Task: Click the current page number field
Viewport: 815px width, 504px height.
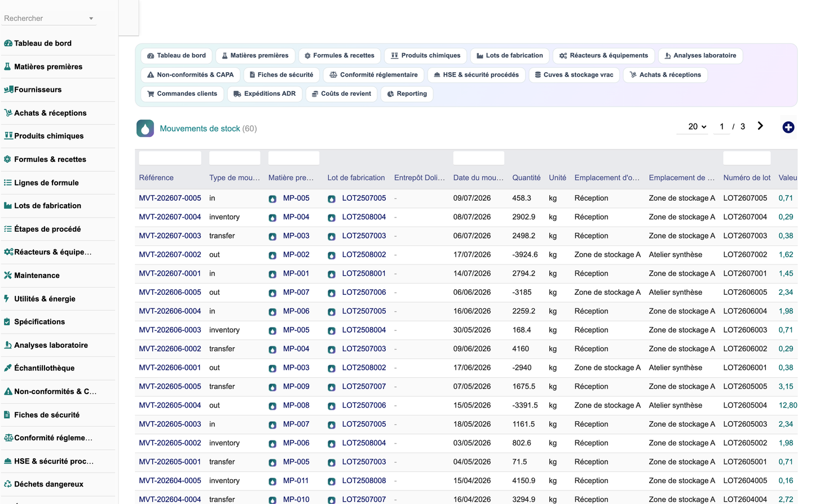Action: click(721, 127)
